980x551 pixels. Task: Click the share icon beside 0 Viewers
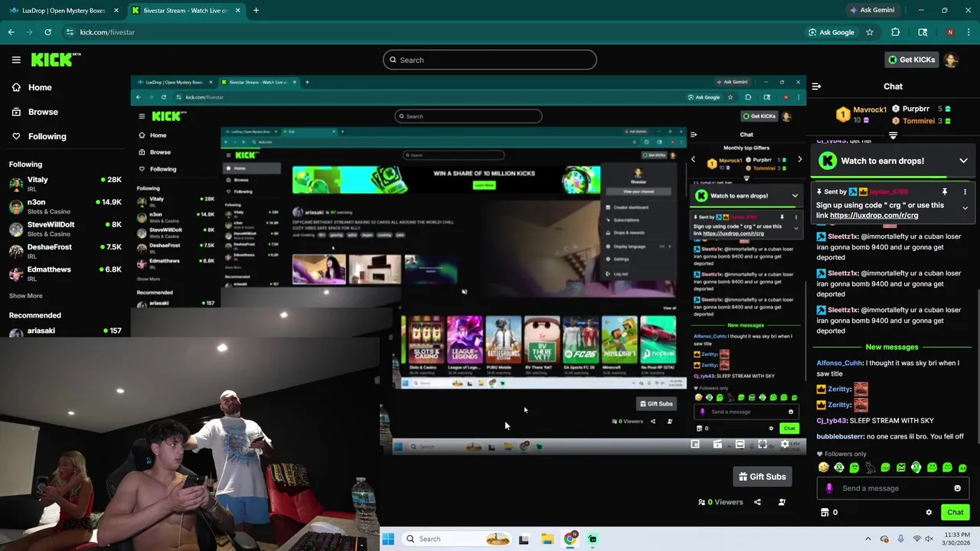[757, 502]
